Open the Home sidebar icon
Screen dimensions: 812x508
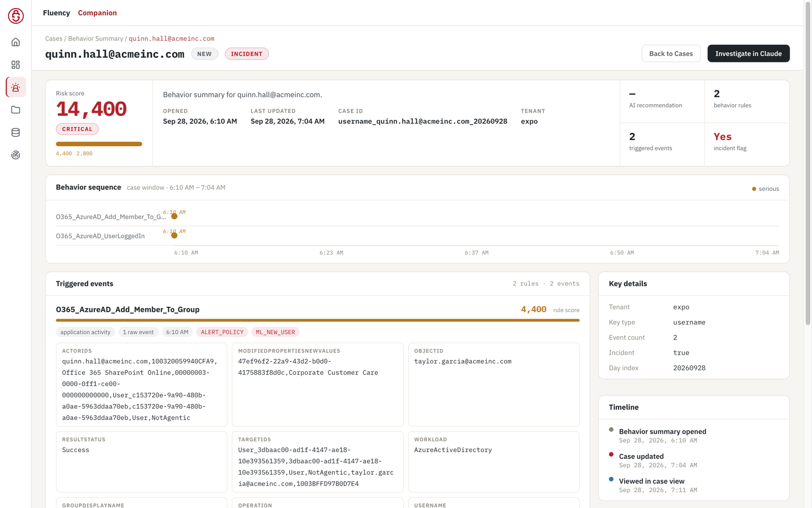[x=16, y=42]
